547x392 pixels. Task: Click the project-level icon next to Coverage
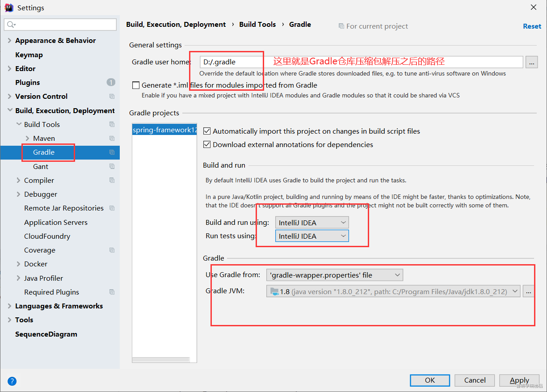coord(112,250)
